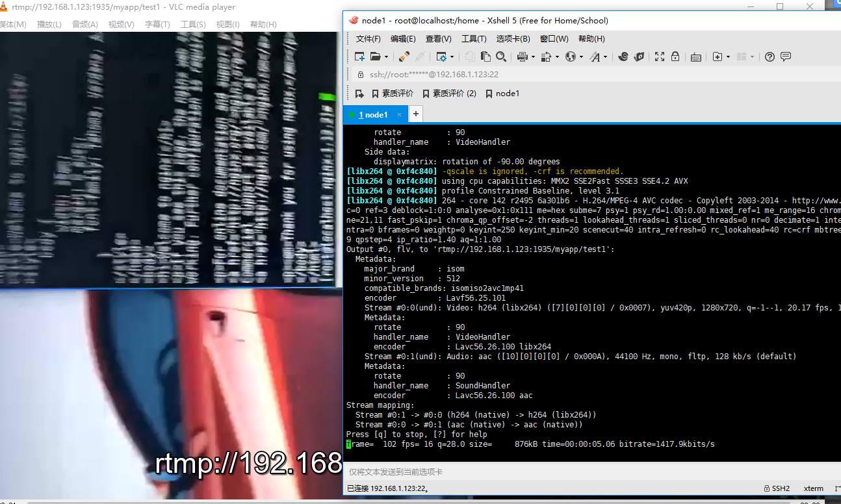This screenshot has height=504, width=841.
Task: Close the node1 tab with x
Action: [x=400, y=115]
